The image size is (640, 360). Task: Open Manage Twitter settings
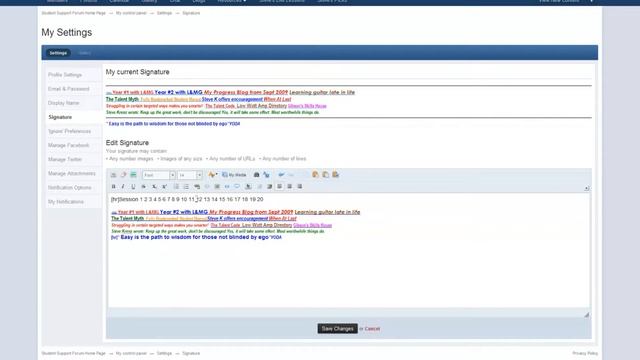pos(65,159)
